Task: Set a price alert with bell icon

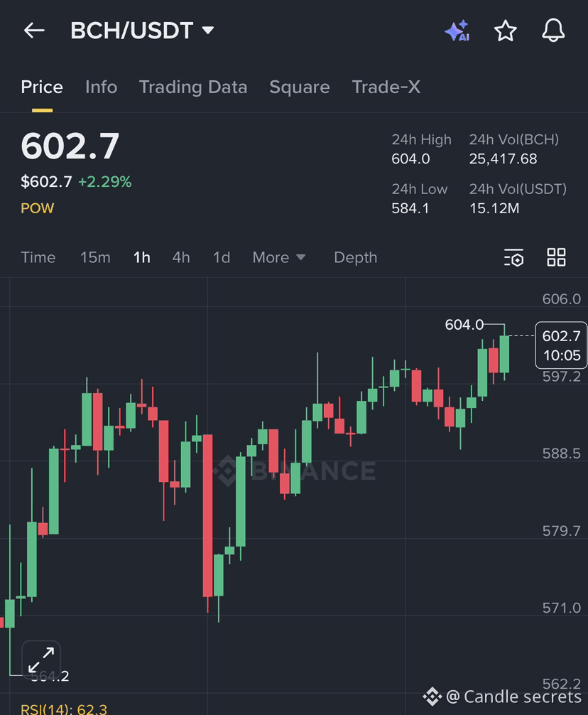Action: [553, 31]
